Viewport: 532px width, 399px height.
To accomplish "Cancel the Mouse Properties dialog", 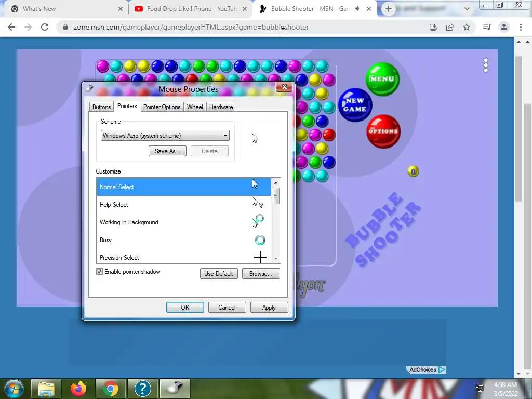I will 227,308.
